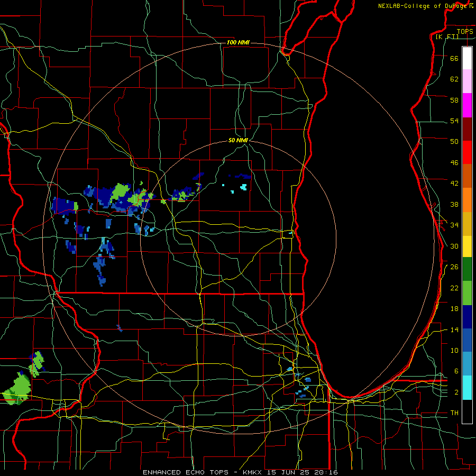Select the "KMKX" radar site identifier
The height and width of the screenshot is (476, 476).
point(253,472)
